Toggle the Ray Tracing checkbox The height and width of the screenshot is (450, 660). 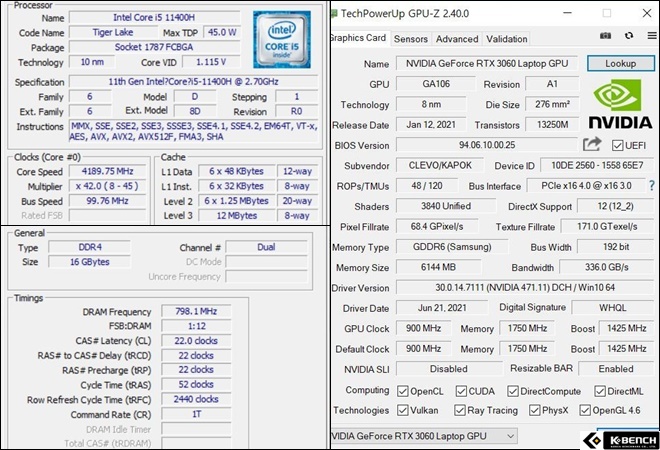[x=460, y=410]
